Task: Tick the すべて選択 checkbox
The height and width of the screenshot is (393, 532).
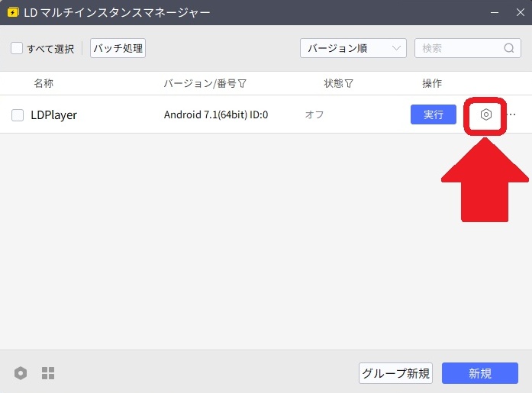Action: 17,49
